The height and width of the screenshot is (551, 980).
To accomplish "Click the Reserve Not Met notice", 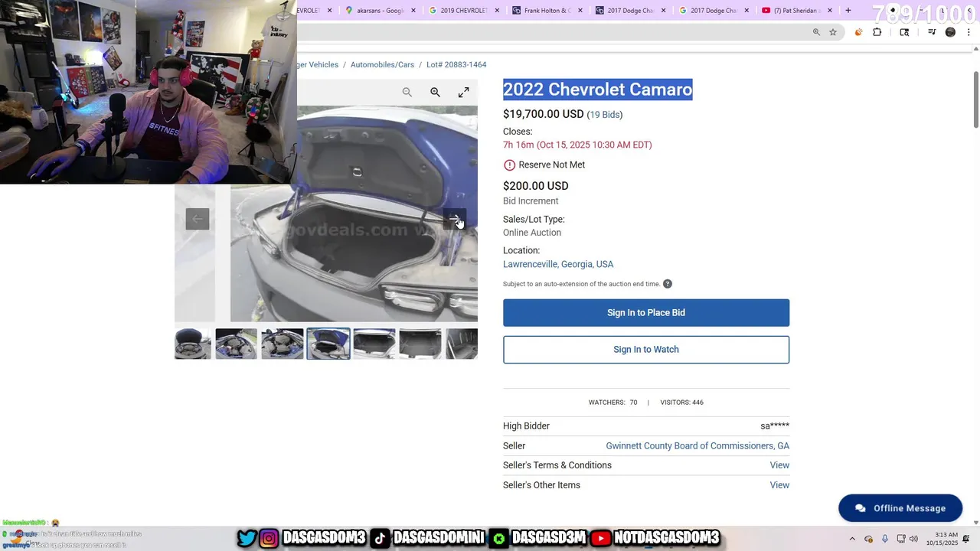I will 544,165.
